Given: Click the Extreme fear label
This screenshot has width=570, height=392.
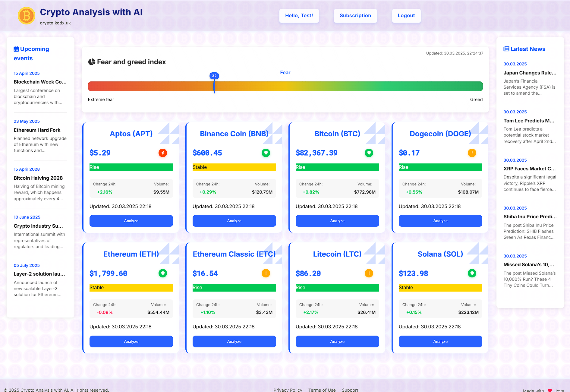Looking at the screenshot, I should point(101,100).
